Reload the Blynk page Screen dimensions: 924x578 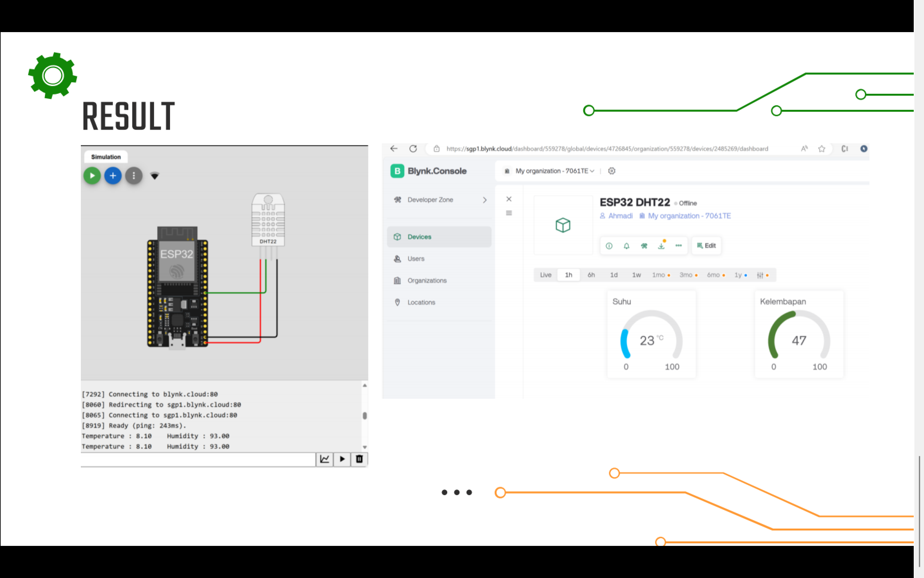(x=413, y=149)
